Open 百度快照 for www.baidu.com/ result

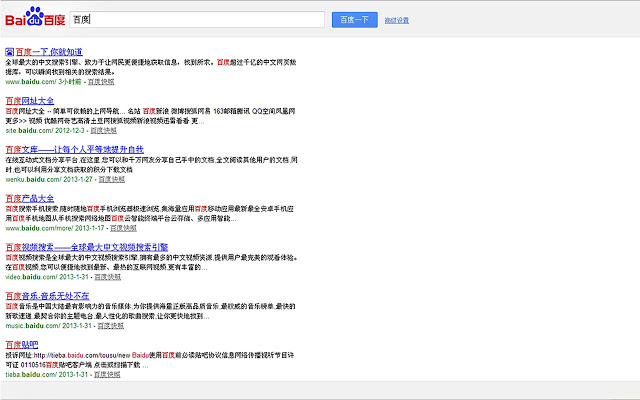click(101, 82)
